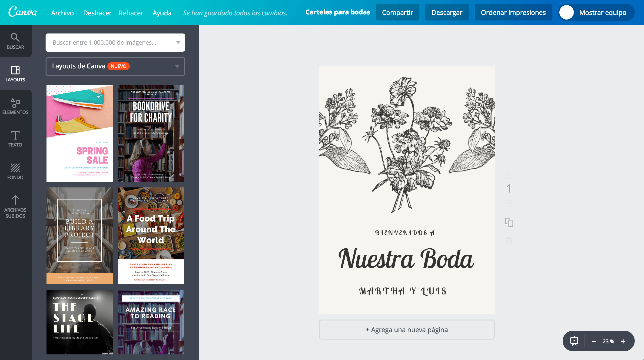Expand the Layouts de Canva selector
Image resolution: width=644 pixels, height=360 pixels.
point(177,66)
